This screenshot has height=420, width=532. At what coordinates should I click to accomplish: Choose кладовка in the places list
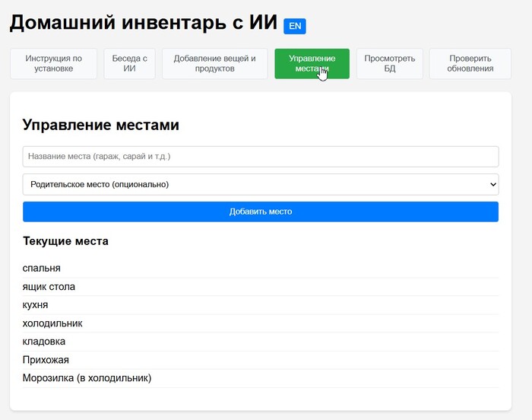coord(44,342)
